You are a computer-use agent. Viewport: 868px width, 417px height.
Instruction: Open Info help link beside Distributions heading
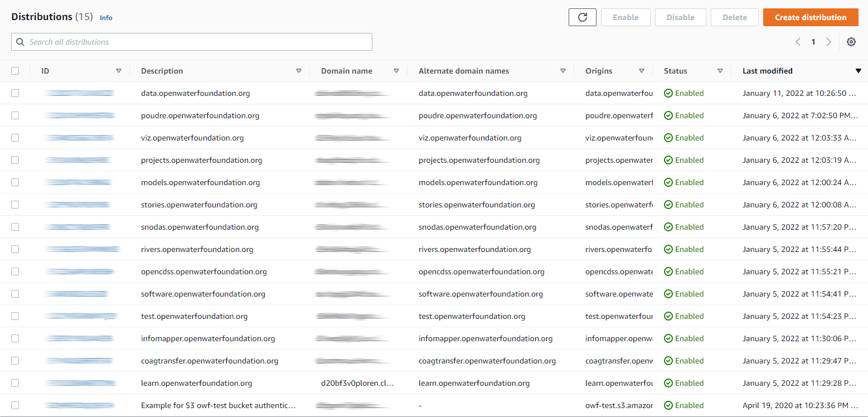coord(105,17)
